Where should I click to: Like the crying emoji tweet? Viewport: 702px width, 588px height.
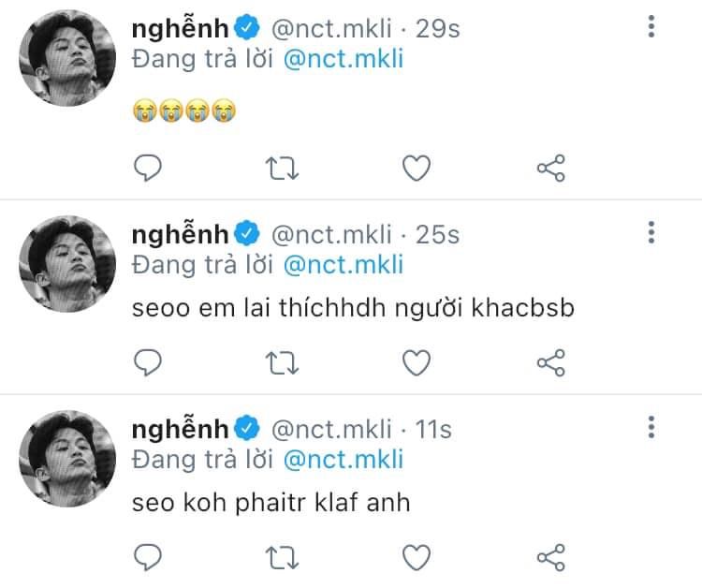click(x=416, y=168)
